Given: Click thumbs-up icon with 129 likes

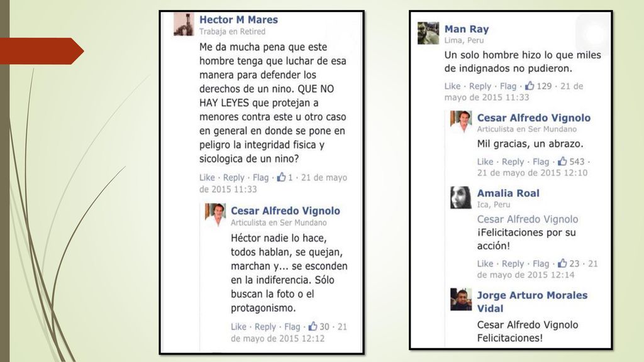Looking at the screenshot, I should click(530, 85).
